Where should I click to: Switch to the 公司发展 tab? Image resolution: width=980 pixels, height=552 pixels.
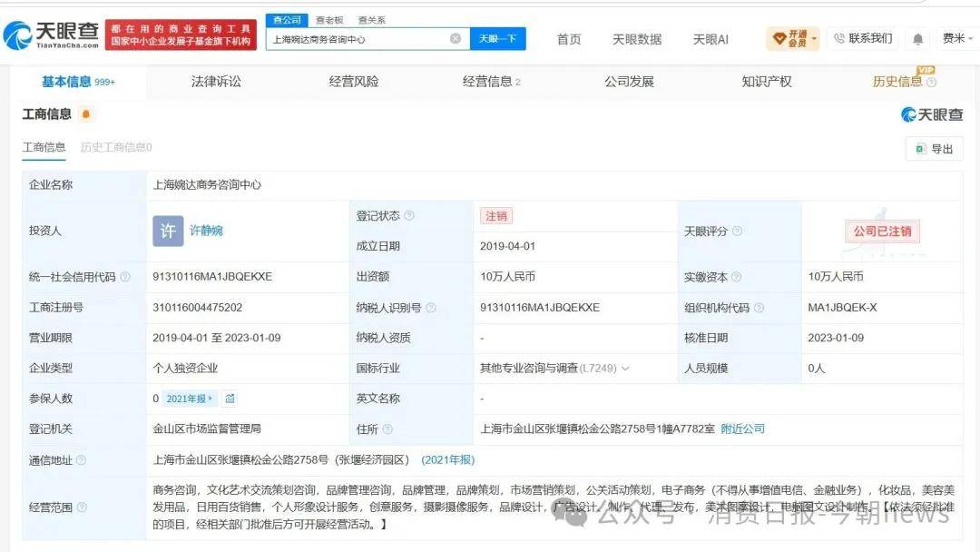(x=629, y=82)
